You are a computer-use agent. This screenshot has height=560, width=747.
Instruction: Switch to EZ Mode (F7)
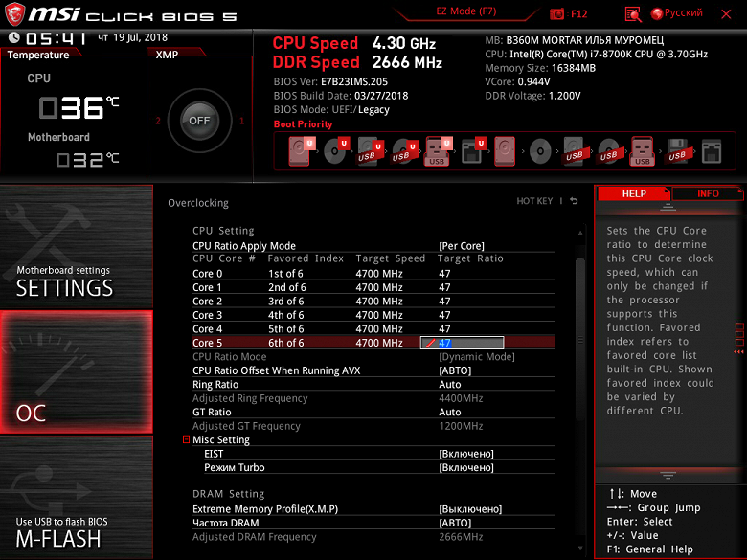(466, 11)
